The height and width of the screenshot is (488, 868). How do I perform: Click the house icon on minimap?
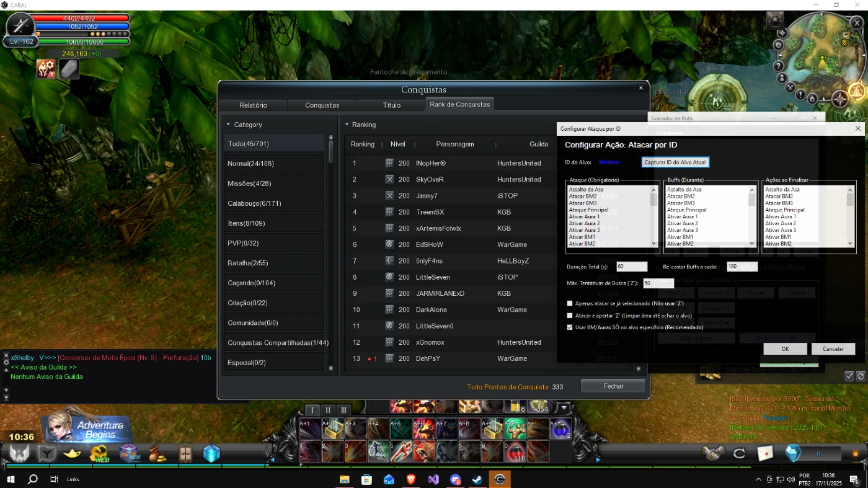[x=812, y=97]
